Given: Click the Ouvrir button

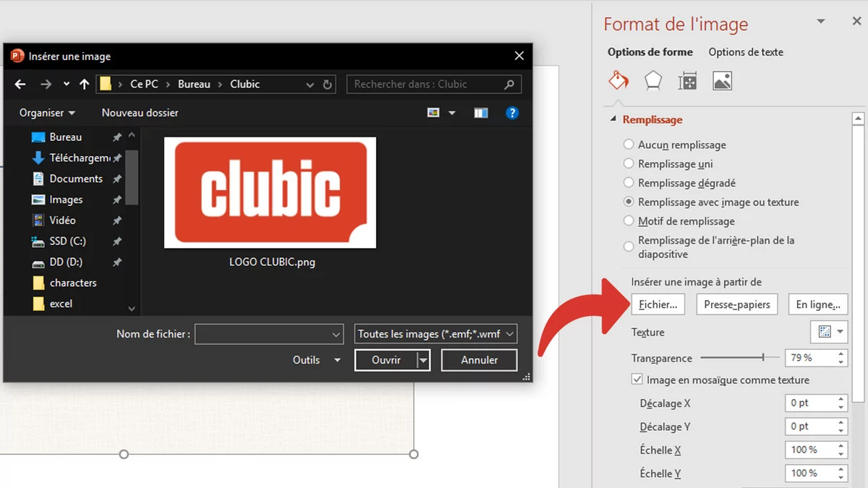Looking at the screenshot, I should click(x=386, y=360).
